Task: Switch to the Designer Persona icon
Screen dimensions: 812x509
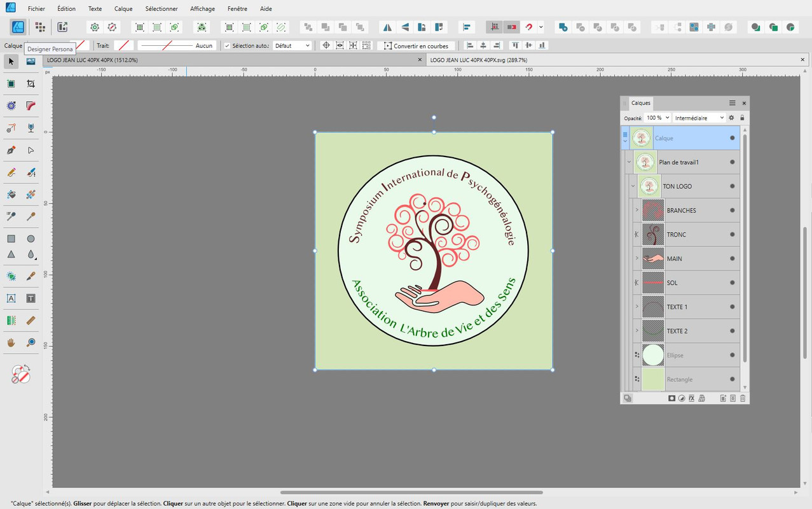Action: [18, 27]
